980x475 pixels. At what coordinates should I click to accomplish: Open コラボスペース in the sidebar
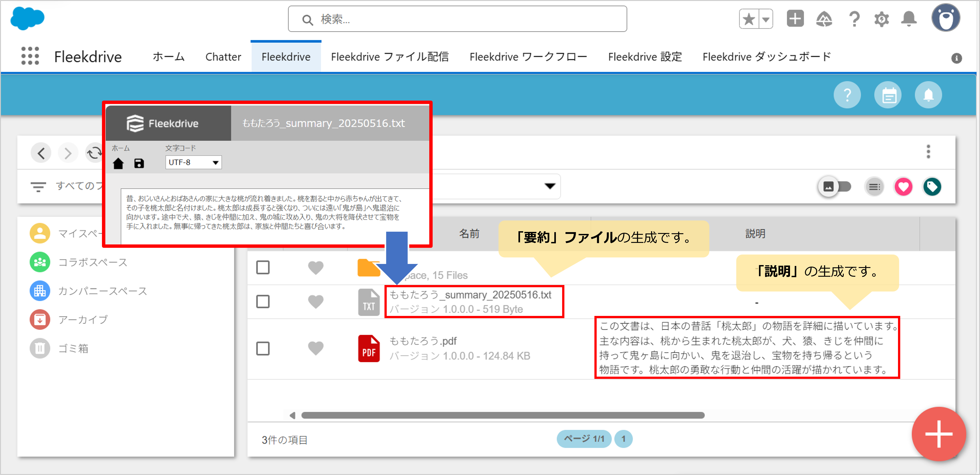click(x=78, y=262)
